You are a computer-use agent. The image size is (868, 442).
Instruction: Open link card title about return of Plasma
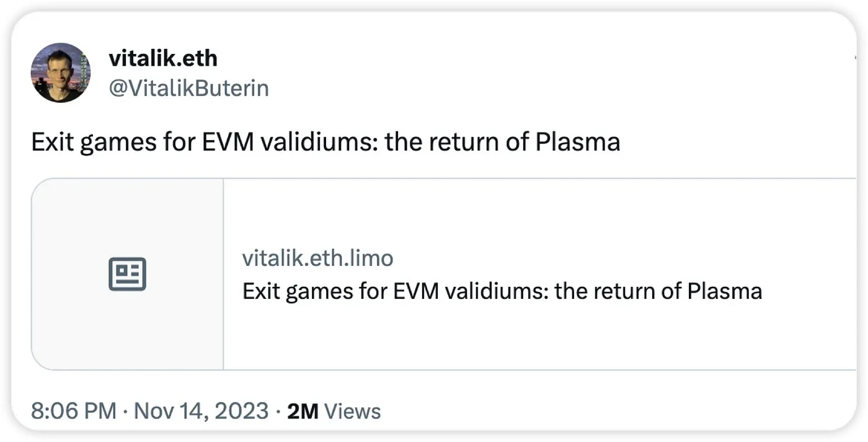(x=502, y=291)
